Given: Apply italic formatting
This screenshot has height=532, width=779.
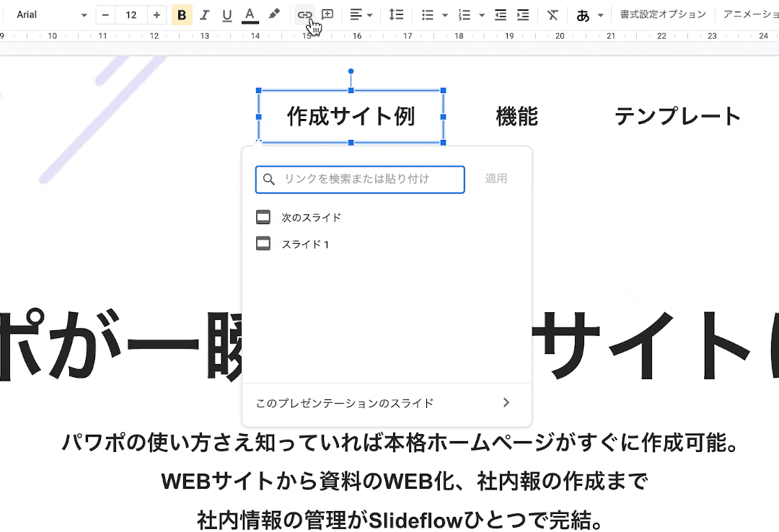Looking at the screenshot, I should click(x=204, y=14).
